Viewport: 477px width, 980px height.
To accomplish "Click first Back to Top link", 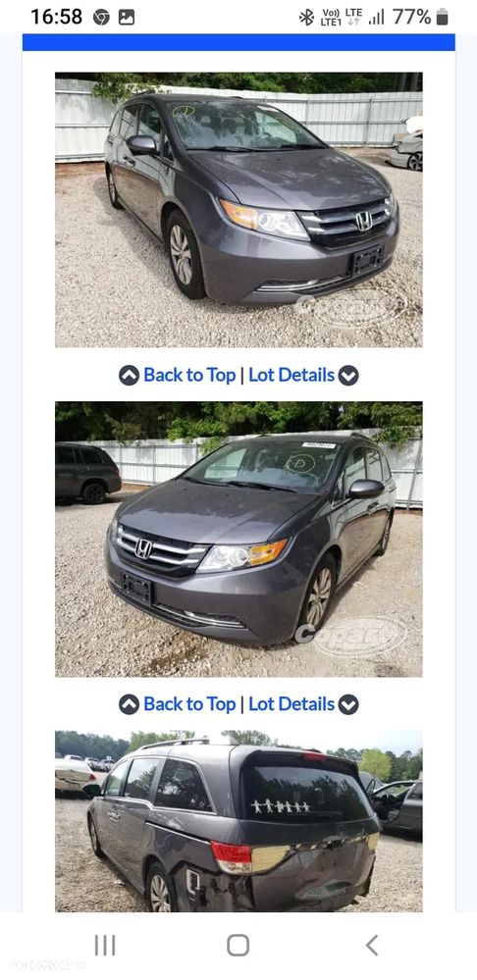I will [x=189, y=375].
